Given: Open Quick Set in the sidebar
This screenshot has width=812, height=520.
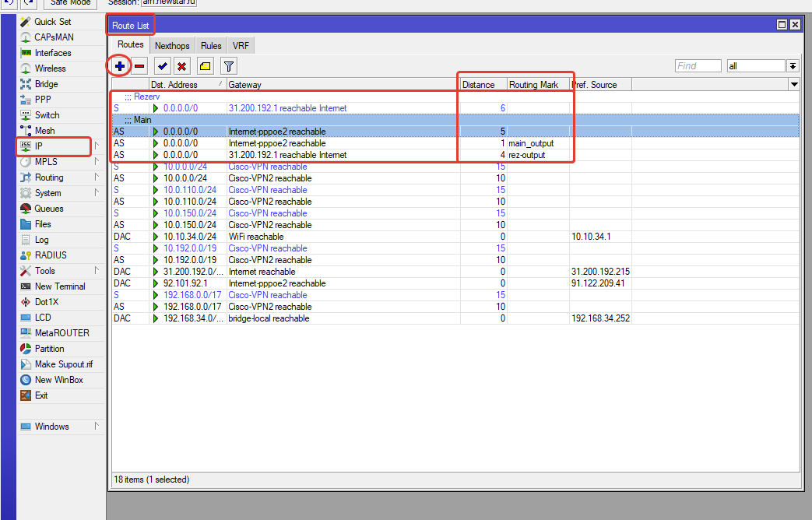Looking at the screenshot, I should pyautogui.click(x=52, y=22).
